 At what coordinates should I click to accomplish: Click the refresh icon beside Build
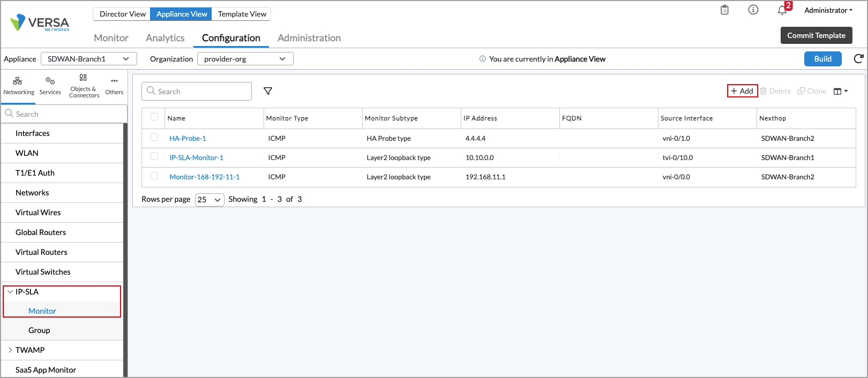click(x=858, y=59)
